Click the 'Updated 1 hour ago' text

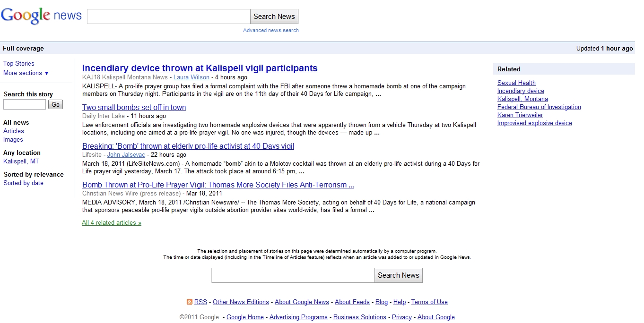pos(604,48)
